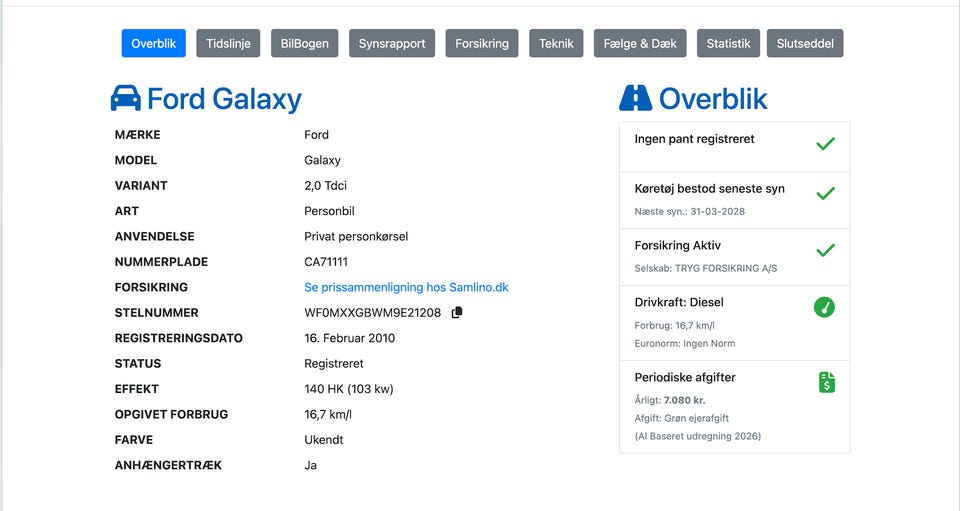Open the BilBogen tab
Viewport: 960px width, 511px height.
[x=304, y=43]
